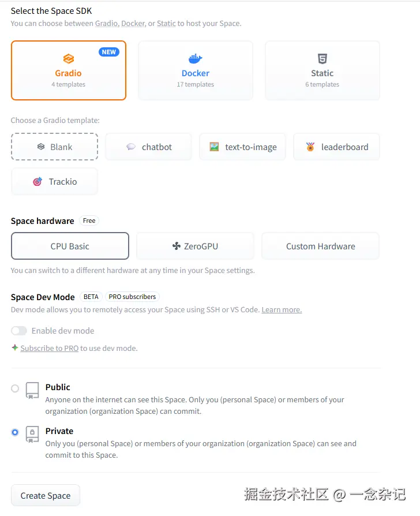Click the ZeroGPU fan icon
The image size is (420, 516).
(177, 246)
